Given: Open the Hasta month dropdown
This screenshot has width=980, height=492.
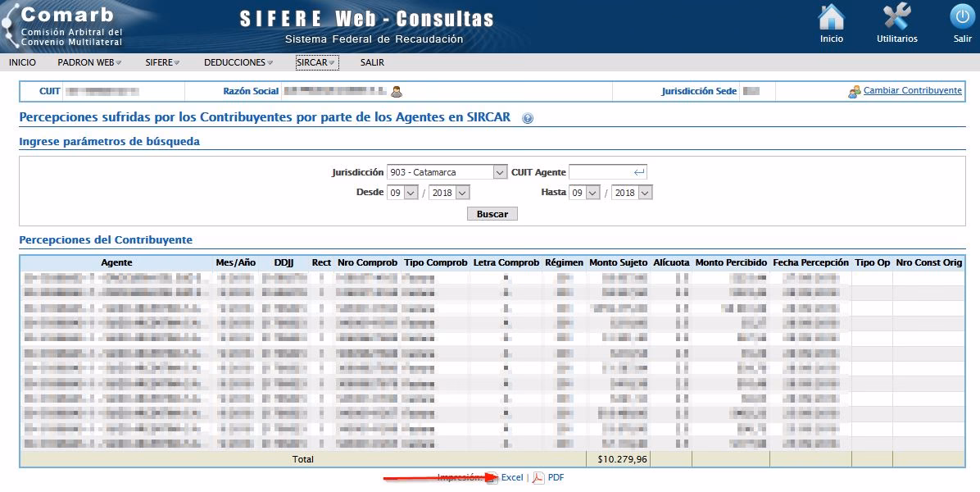Looking at the screenshot, I should coord(586,192).
